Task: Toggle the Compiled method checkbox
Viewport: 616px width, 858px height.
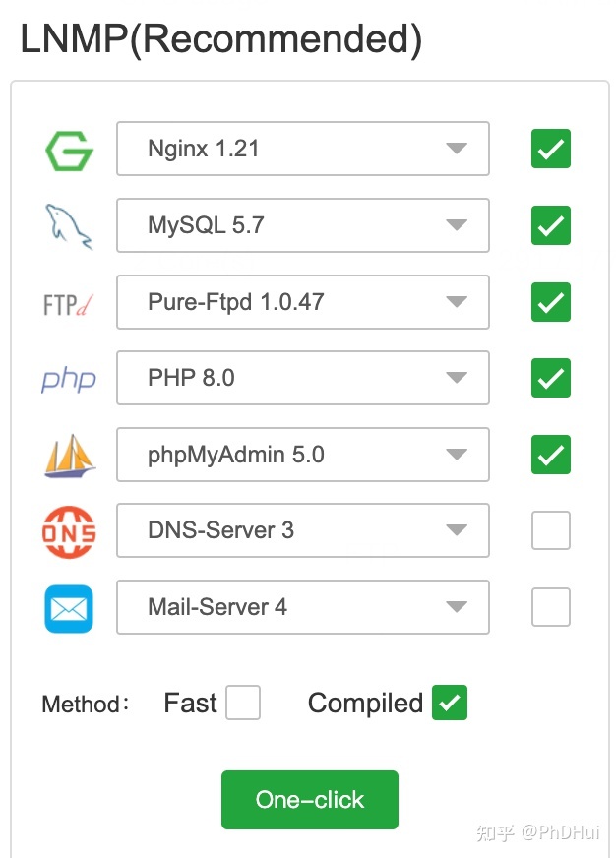Action: point(450,703)
